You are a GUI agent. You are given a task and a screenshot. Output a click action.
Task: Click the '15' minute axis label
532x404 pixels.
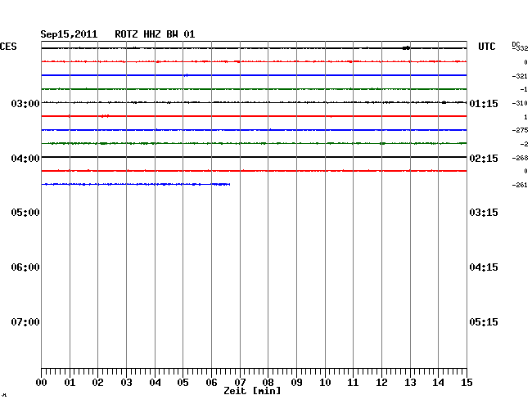[x=467, y=383]
